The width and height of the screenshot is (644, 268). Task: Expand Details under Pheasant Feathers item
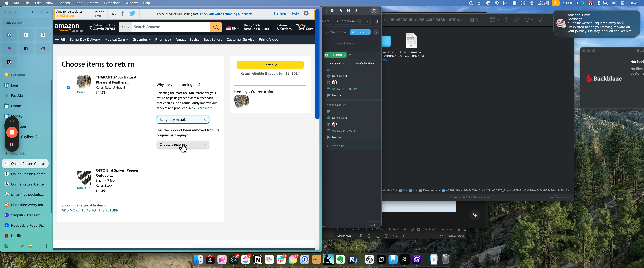click(x=84, y=92)
